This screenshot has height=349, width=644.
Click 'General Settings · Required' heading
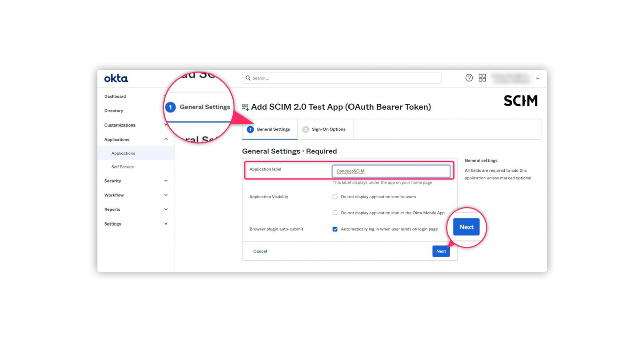(x=289, y=151)
